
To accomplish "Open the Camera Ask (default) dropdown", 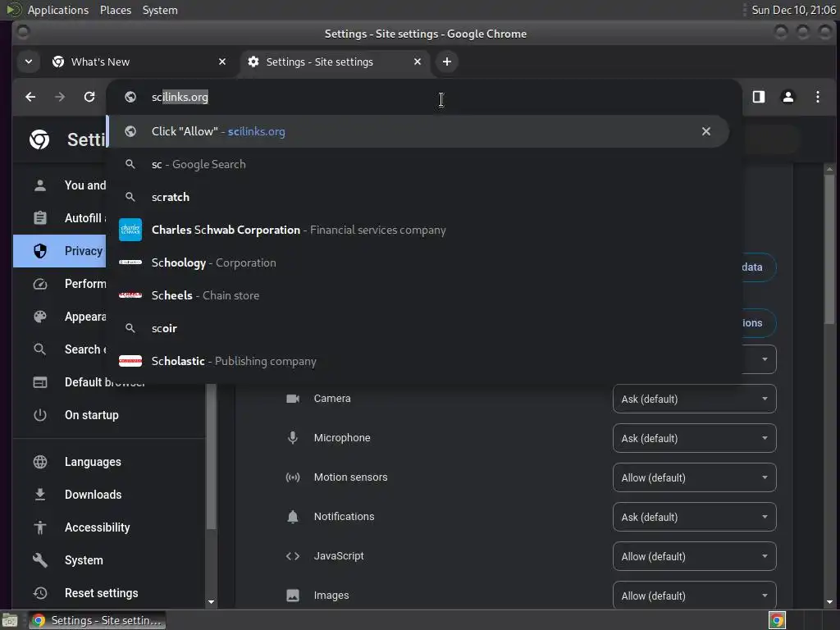I will [694, 399].
